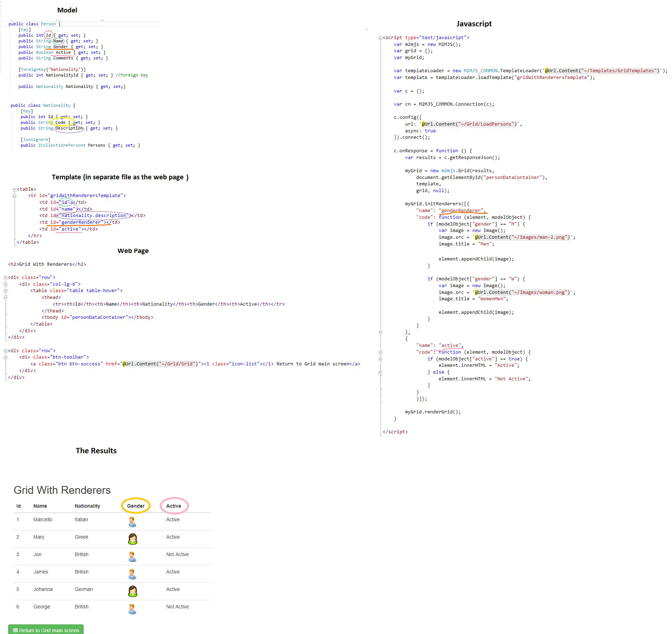Screen dimensions: 672x634
Task: Click the Javascript section title
Action: [x=474, y=24]
